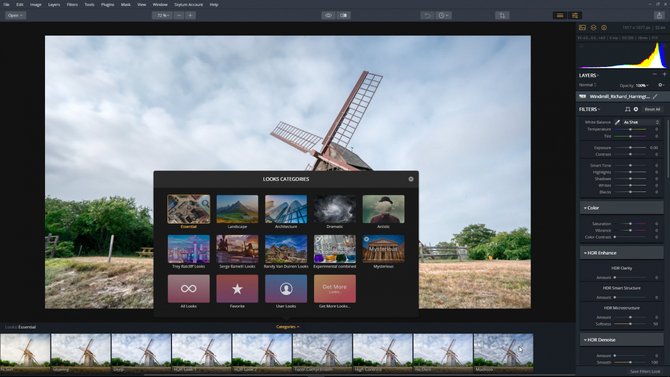This screenshot has height=377, width=670.
Task: Toggle before/after compare view
Action: [x=344, y=15]
